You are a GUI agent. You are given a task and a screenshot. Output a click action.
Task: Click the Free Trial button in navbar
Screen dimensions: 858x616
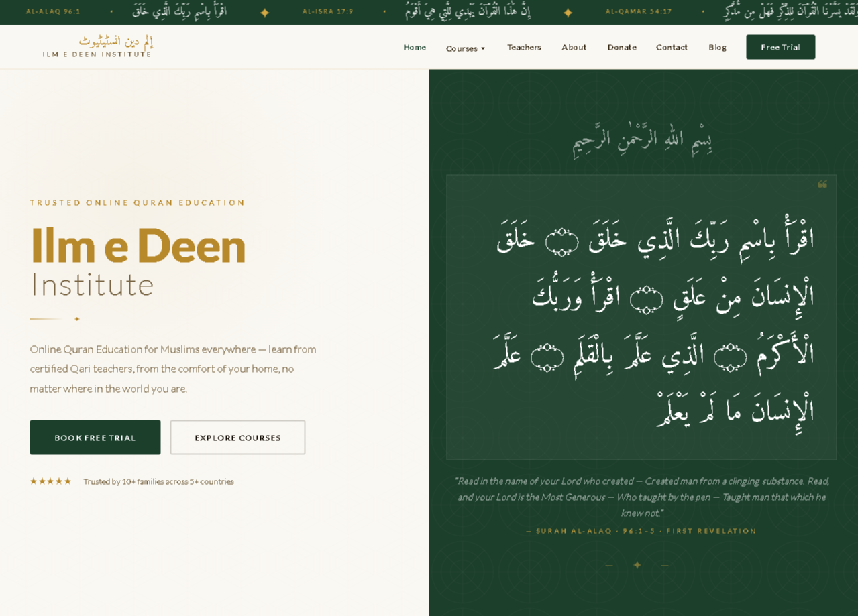[780, 47]
